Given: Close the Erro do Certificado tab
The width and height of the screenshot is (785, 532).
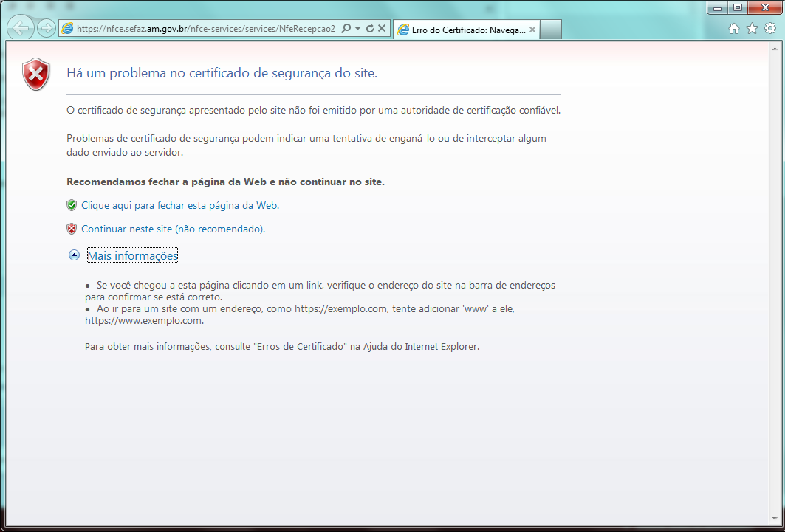Looking at the screenshot, I should [x=532, y=30].
